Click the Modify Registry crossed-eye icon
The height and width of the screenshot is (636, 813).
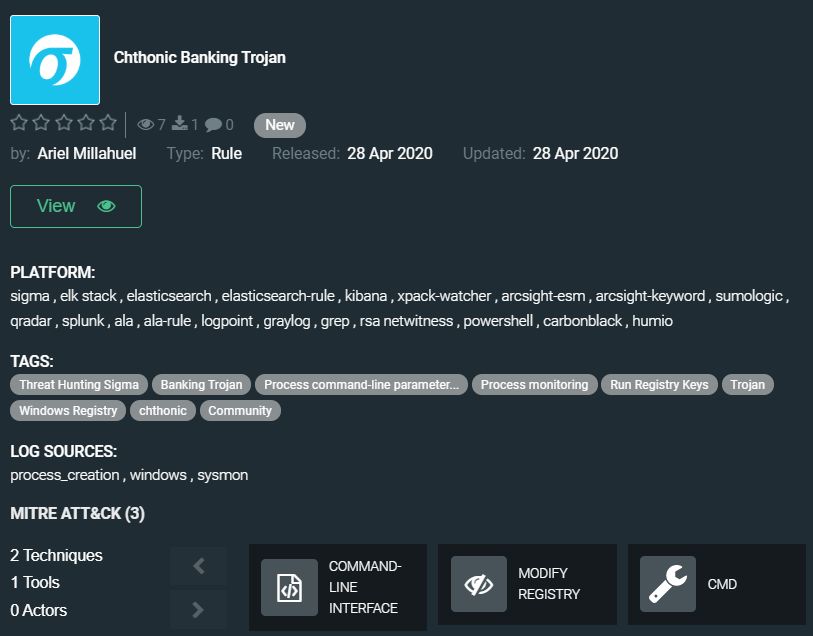click(x=479, y=584)
